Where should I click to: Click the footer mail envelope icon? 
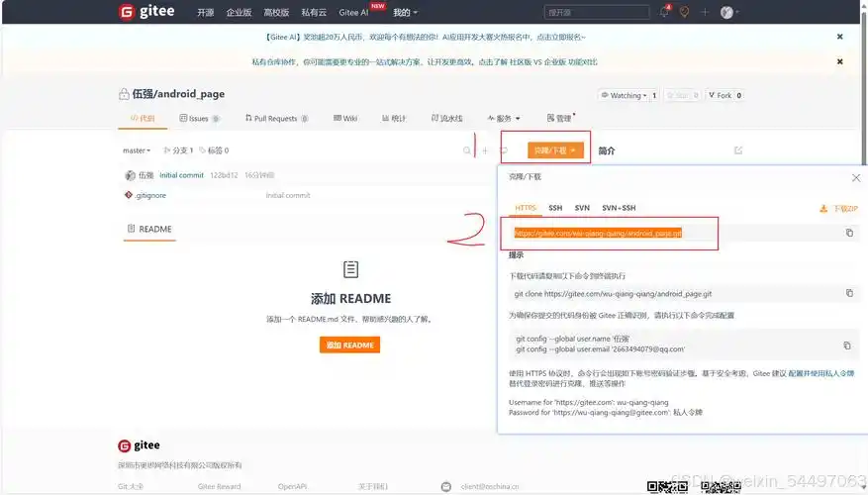coord(446,487)
